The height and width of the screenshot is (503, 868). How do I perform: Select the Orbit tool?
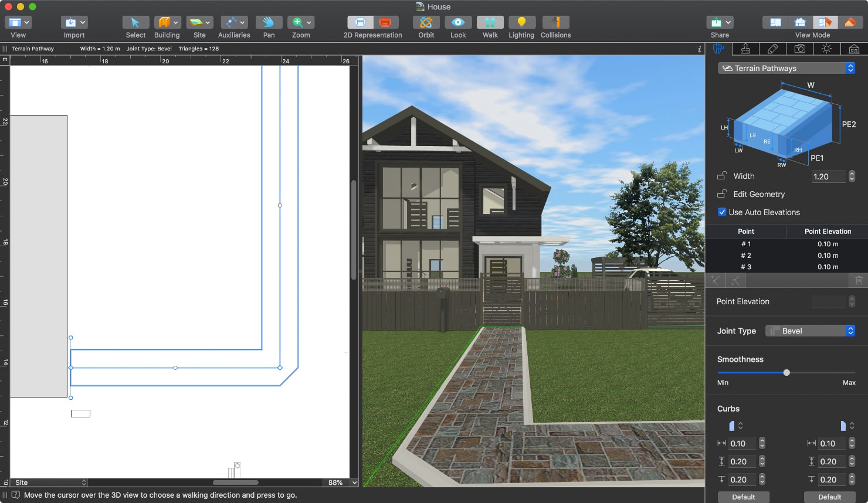[x=426, y=23]
